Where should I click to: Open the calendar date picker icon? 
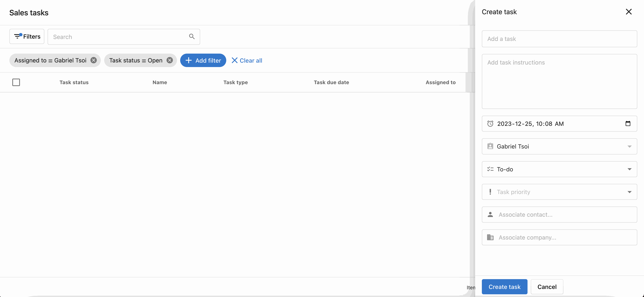pyautogui.click(x=628, y=124)
